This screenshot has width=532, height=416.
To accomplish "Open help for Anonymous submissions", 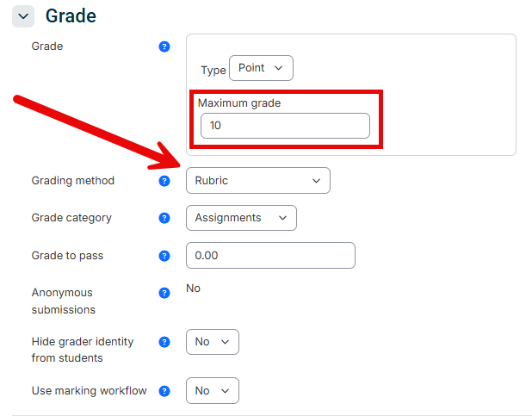I will (164, 293).
